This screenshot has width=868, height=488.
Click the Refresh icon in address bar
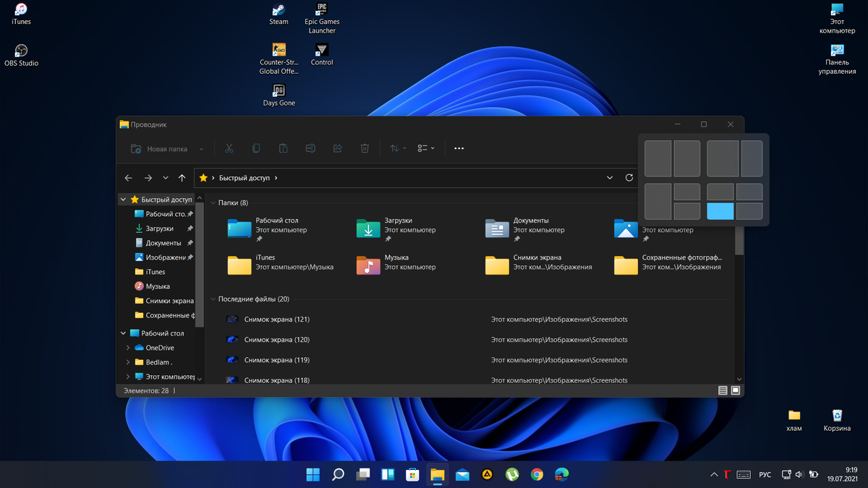click(x=629, y=178)
